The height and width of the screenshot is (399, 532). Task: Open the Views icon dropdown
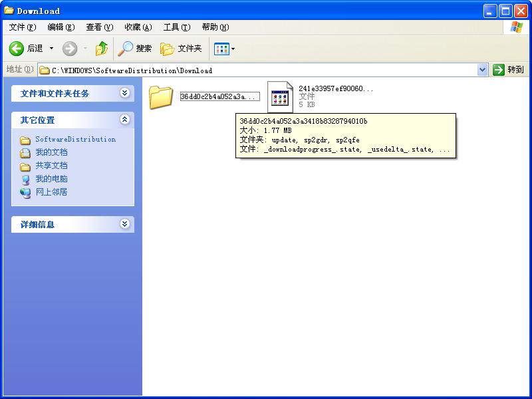point(224,49)
